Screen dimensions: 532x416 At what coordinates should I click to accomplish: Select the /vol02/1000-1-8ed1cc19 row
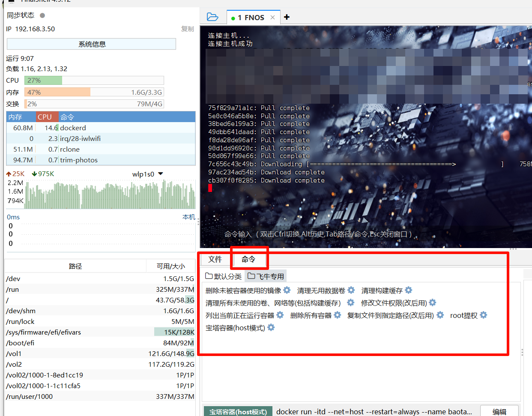pos(100,375)
